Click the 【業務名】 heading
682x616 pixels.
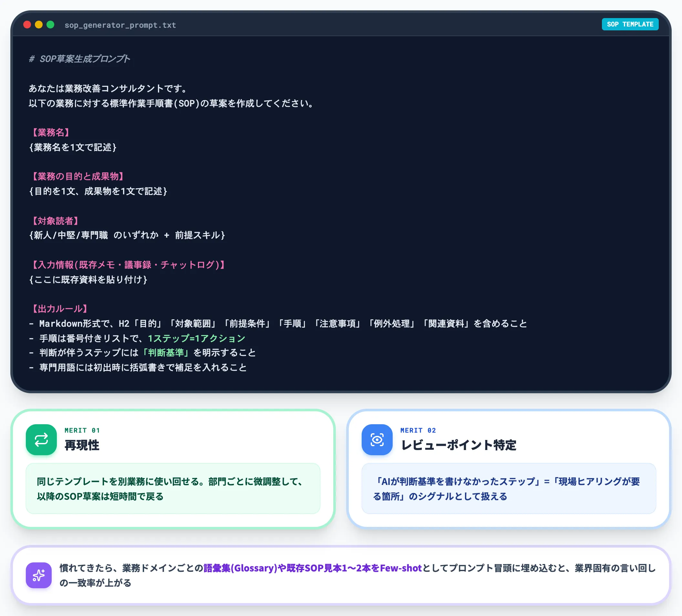pyautogui.click(x=51, y=132)
